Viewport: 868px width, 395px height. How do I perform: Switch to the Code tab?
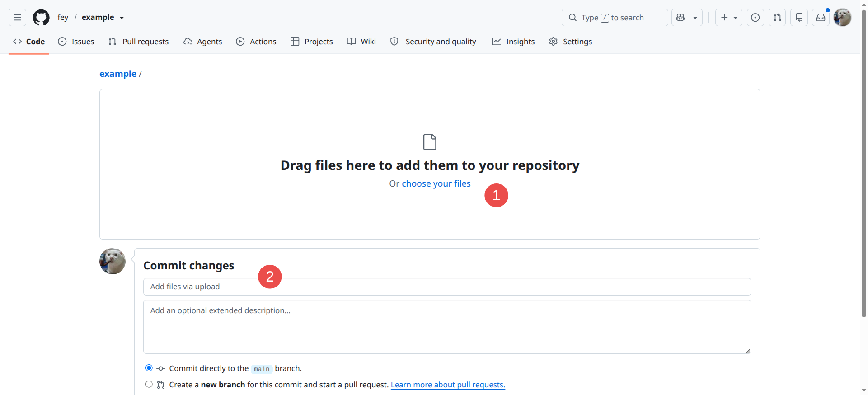pos(29,42)
